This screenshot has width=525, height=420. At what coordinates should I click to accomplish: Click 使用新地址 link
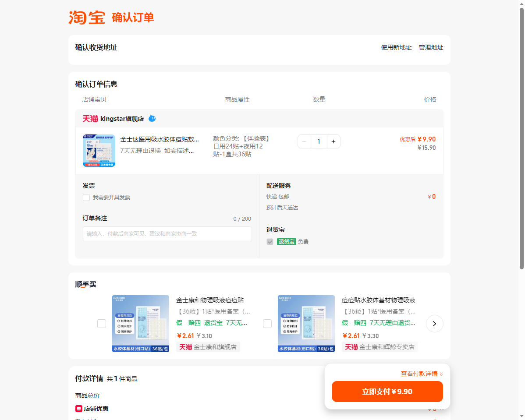tap(396, 48)
